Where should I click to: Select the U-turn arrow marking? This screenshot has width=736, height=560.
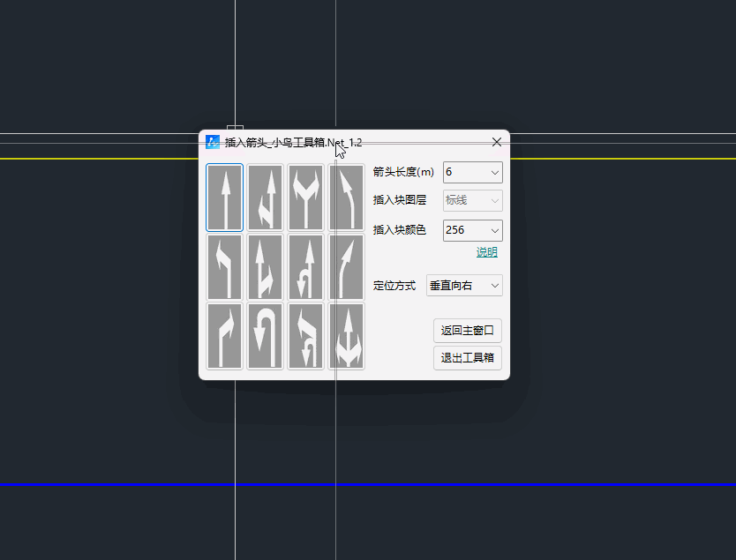click(266, 336)
